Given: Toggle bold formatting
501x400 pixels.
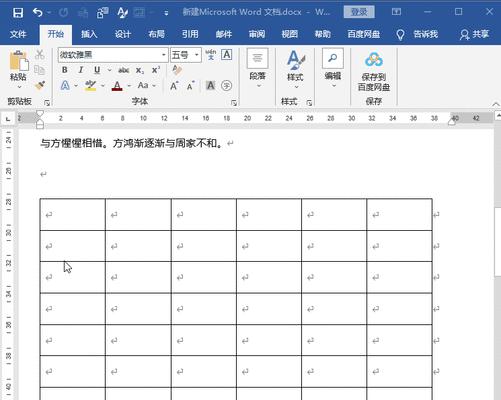Looking at the screenshot, I should tap(65, 70).
